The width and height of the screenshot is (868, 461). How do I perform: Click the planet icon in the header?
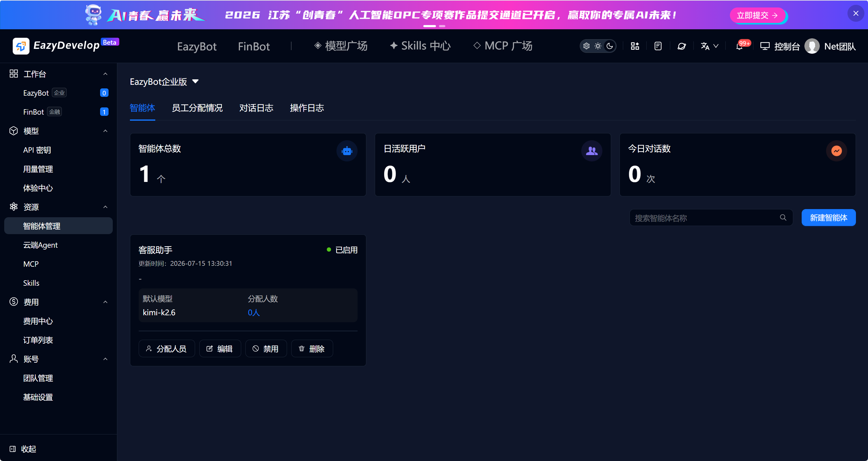point(681,46)
